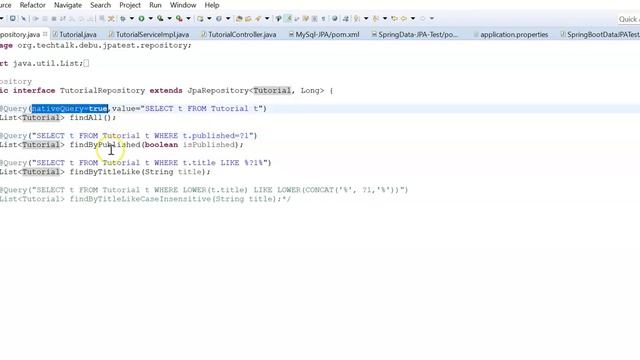This screenshot has width=640, height=360.
Task: Click in the Quick Access field
Action: pos(629,19)
